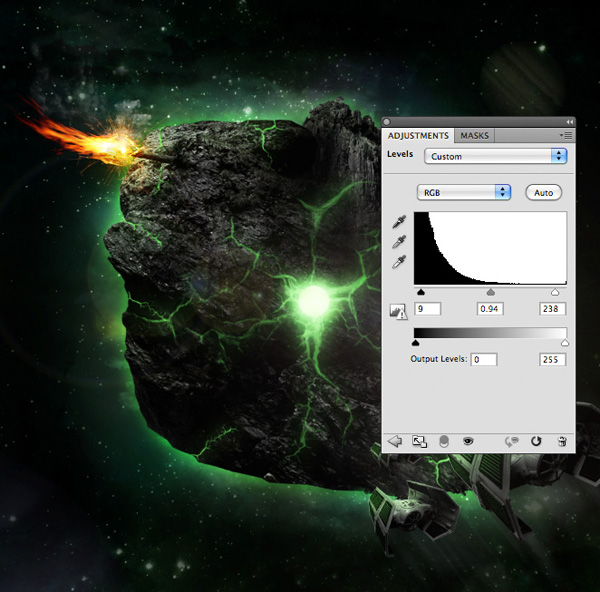
Task: Delete the adjustment layer with trash icon
Action: (x=562, y=440)
